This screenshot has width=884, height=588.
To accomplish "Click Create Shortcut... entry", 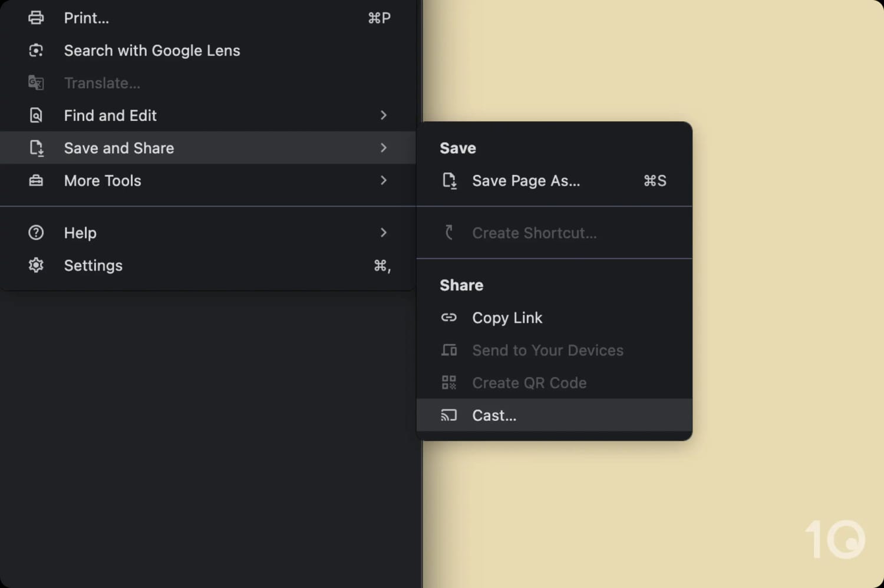I will pos(555,233).
